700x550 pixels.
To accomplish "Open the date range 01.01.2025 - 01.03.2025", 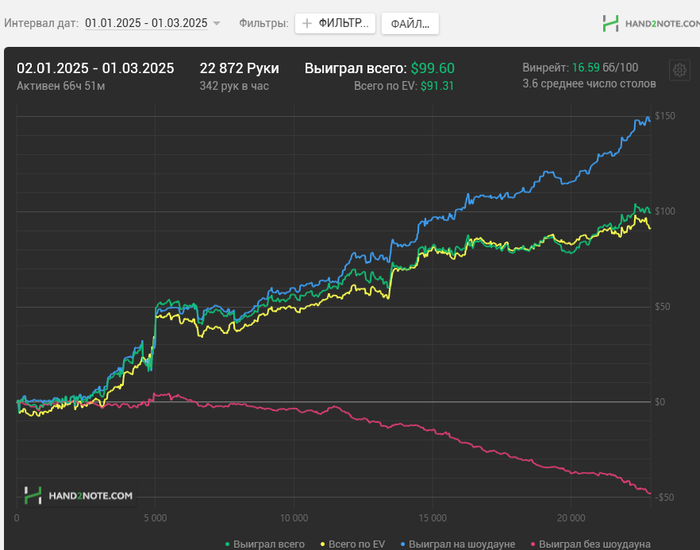I will (x=146, y=23).
